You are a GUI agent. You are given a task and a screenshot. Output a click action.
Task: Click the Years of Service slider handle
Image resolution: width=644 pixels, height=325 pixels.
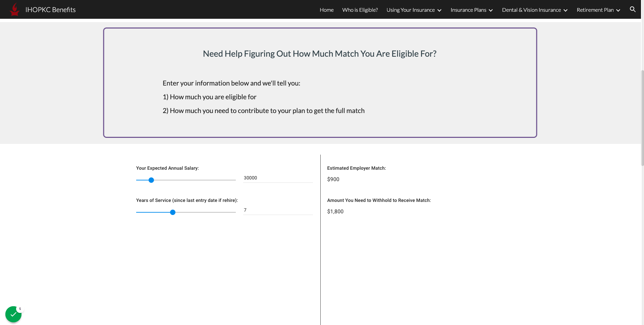coord(173,212)
